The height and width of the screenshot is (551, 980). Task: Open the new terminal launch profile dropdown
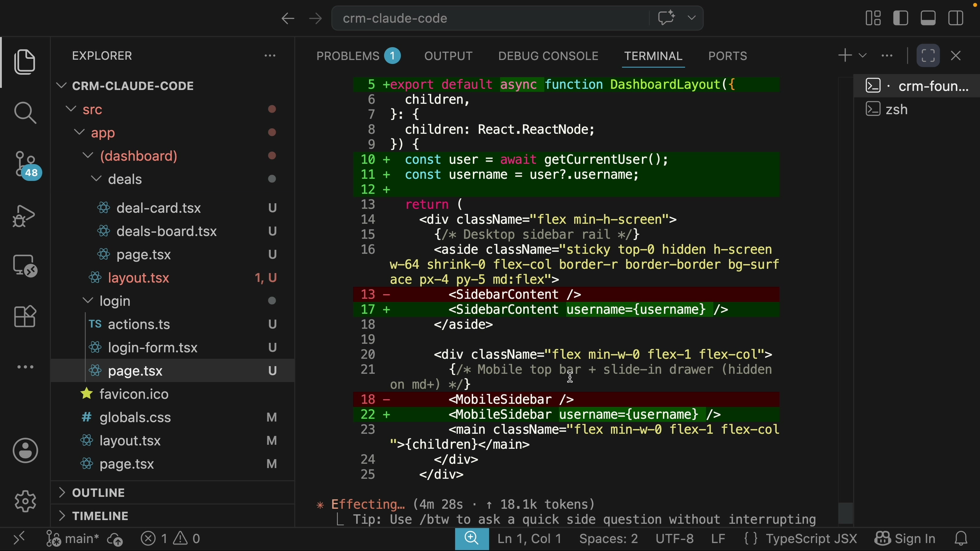862,55
